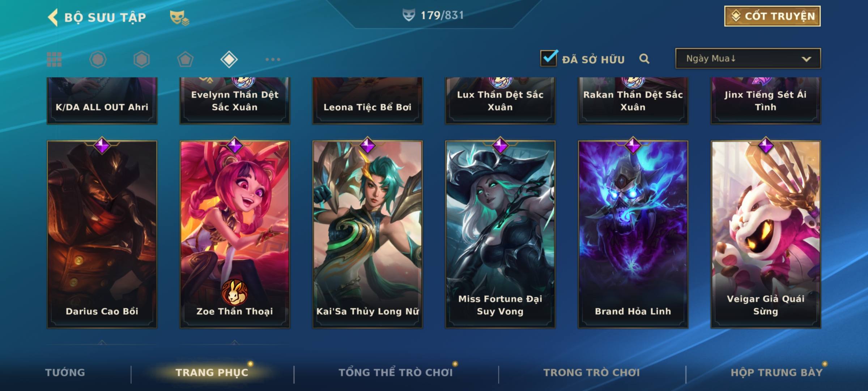Image resolution: width=868 pixels, height=391 pixels.
Task: Expand the Ngày Mua sort dropdown
Action: (x=748, y=58)
